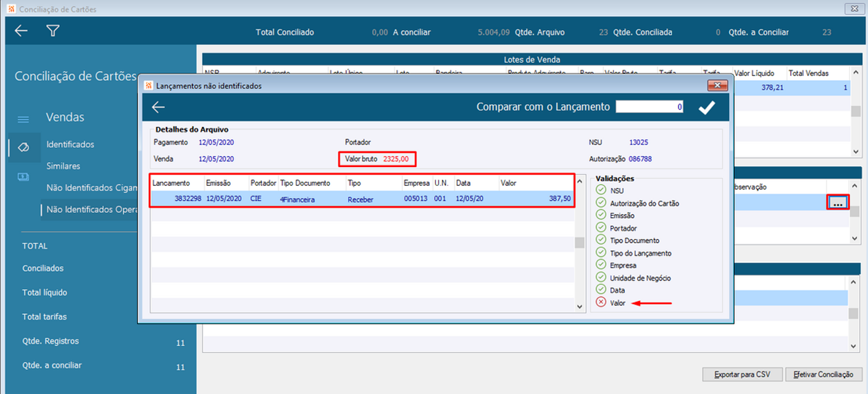Click the 378,21 cell in Lotes de Venda
The image size is (868, 394).
point(772,88)
